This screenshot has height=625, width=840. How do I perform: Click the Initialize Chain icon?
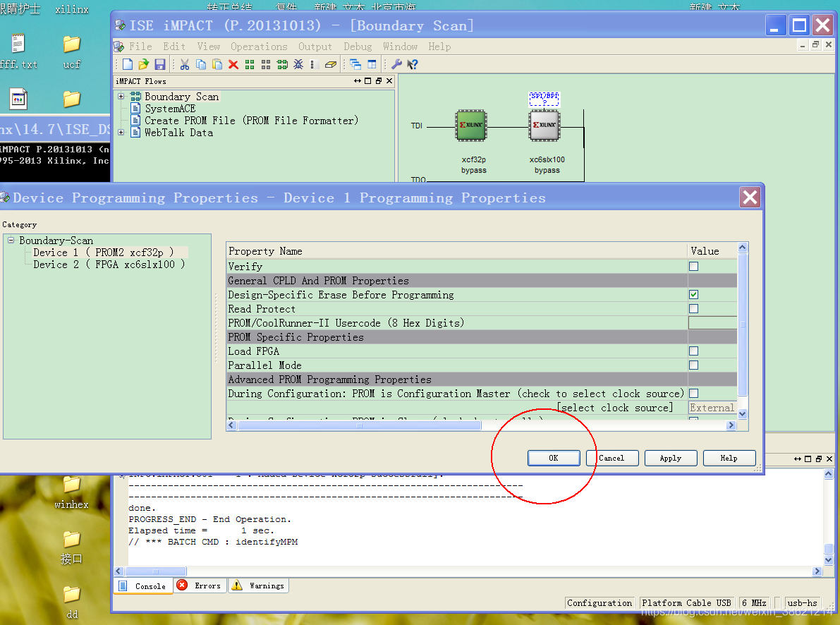(282, 64)
